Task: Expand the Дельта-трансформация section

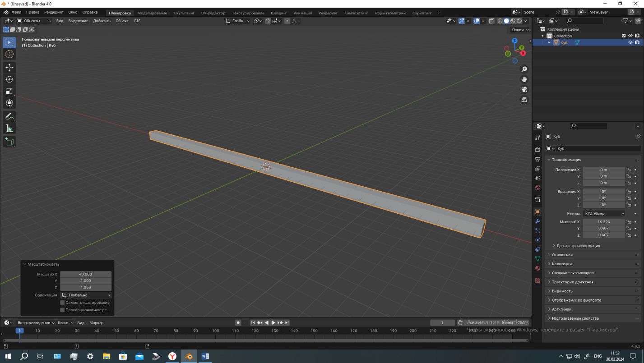Action: (578, 246)
